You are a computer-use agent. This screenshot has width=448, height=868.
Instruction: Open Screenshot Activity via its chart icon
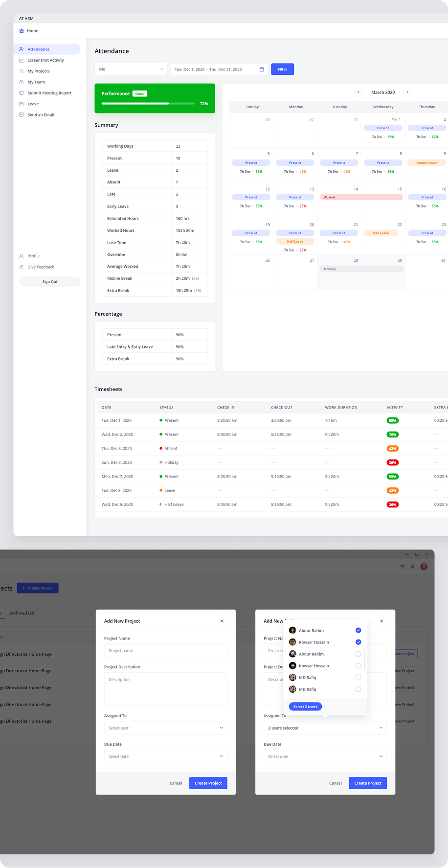22,60
